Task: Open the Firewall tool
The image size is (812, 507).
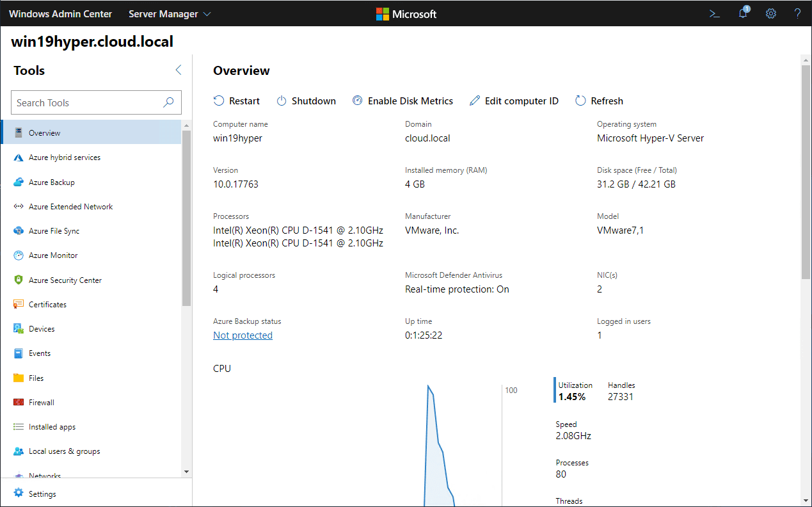Action: point(41,402)
